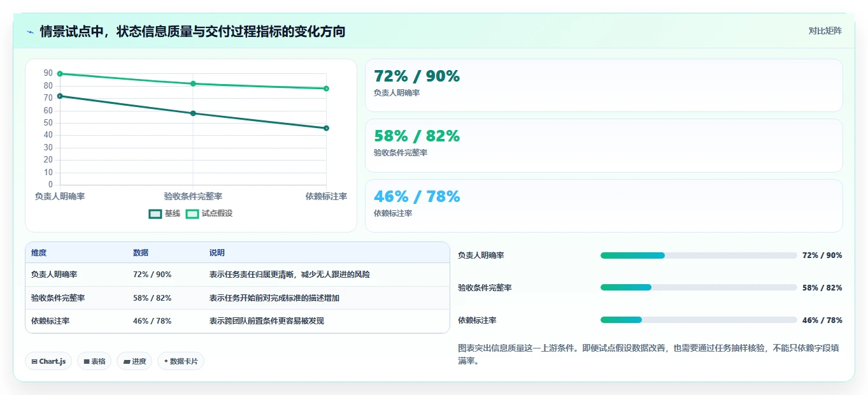Click the 依赖标注率 progress bar
Image resolution: width=868 pixels, height=395 pixels.
tap(699, 320)
